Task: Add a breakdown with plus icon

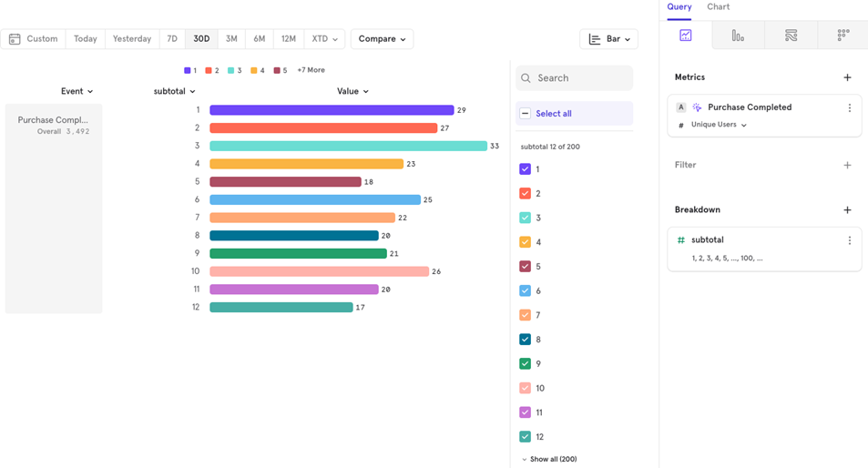Action: point(847,209)
